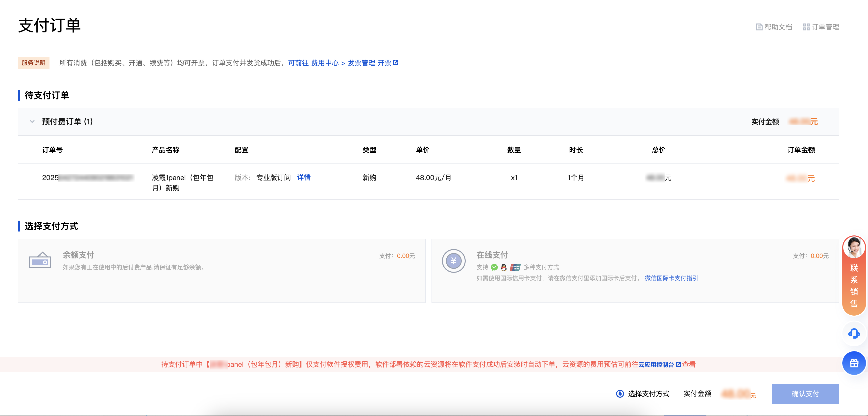This screenshot has height=416, width=868.
Task: Click the 单价 column header
Action: [423, 150]
